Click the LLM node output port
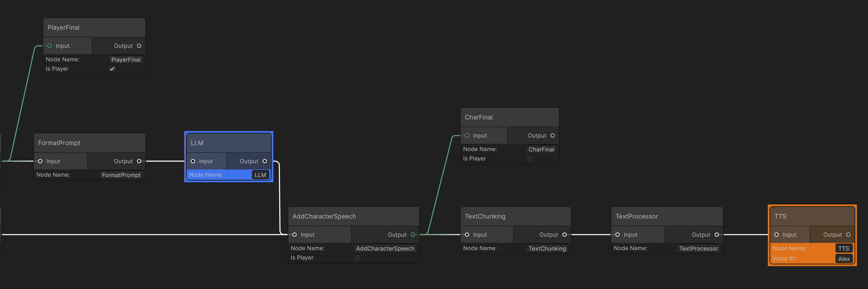Image resolution: width=868 pixels, height=289 pixels. point(265,161)
